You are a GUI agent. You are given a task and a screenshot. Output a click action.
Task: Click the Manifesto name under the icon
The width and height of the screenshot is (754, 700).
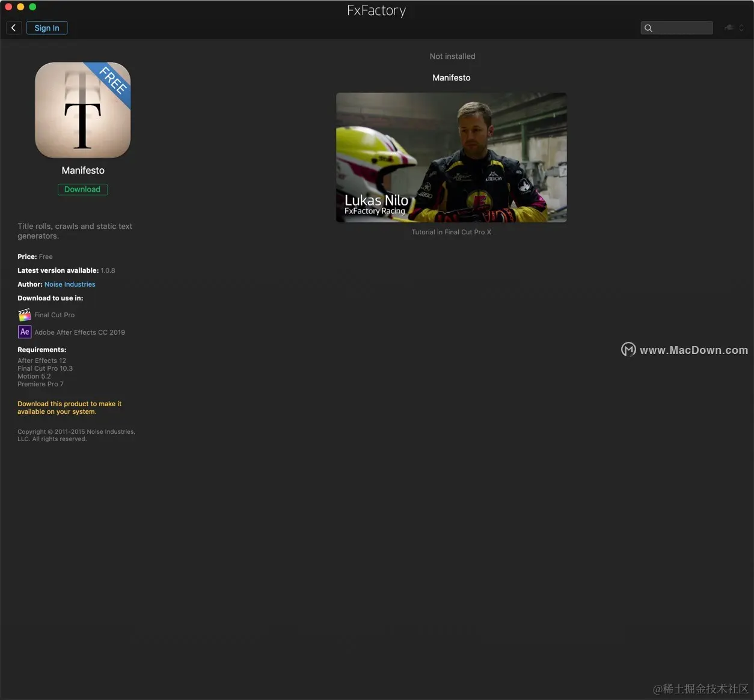(x=83, y=171)
